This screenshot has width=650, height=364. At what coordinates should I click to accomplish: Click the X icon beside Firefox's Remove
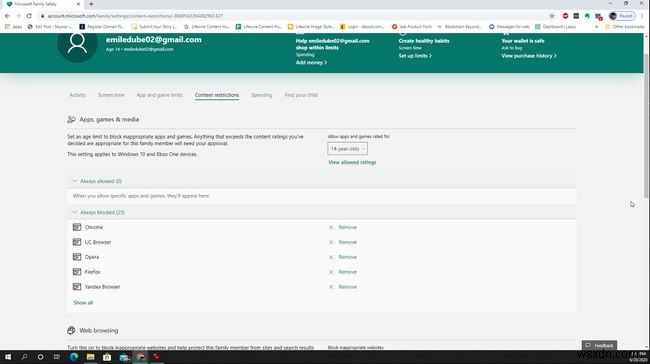click(331, 272)
